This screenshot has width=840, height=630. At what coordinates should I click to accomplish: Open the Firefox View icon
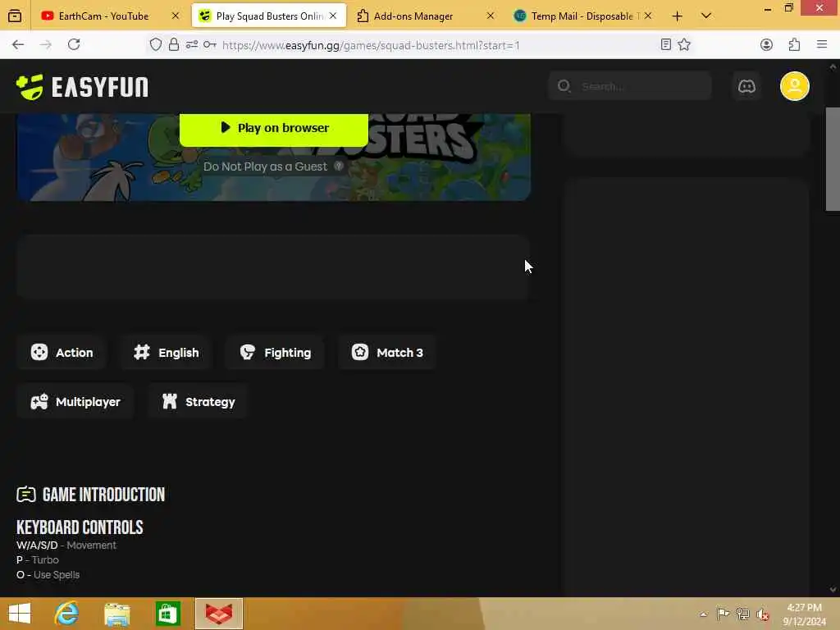(x=15, y=16)
